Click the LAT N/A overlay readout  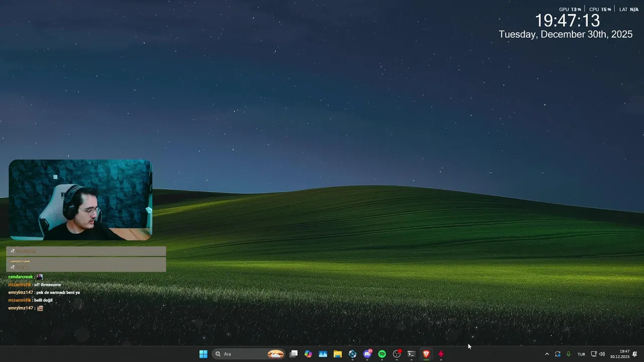629,10
